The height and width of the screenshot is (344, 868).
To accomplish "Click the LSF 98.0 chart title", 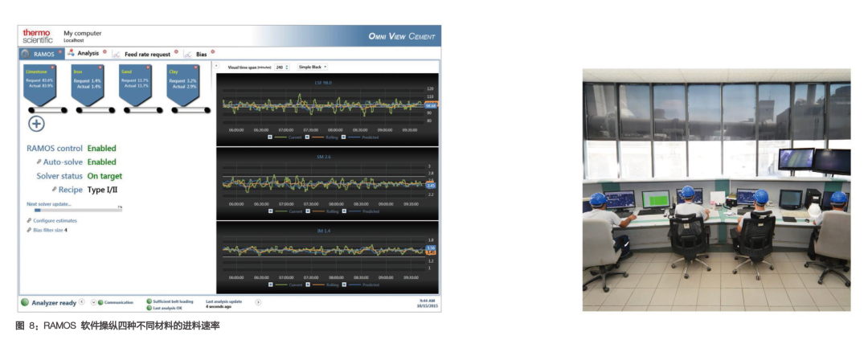I will pos(323,83).
